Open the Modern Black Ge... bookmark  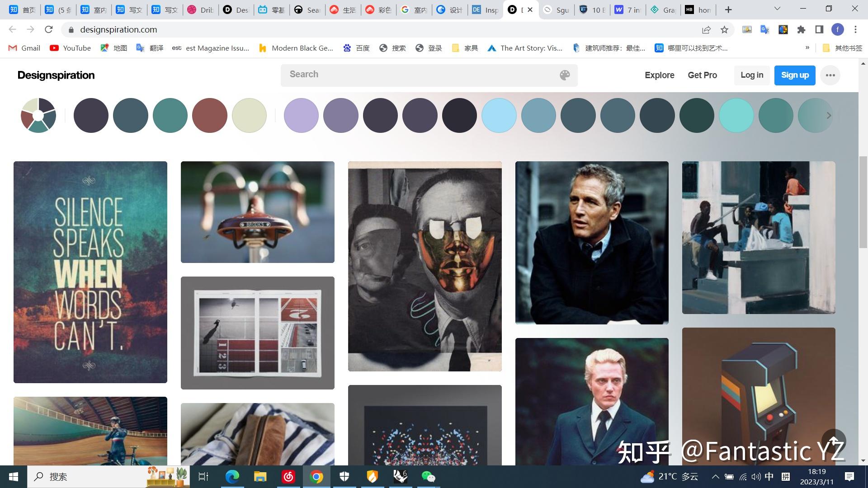point(296,48)
